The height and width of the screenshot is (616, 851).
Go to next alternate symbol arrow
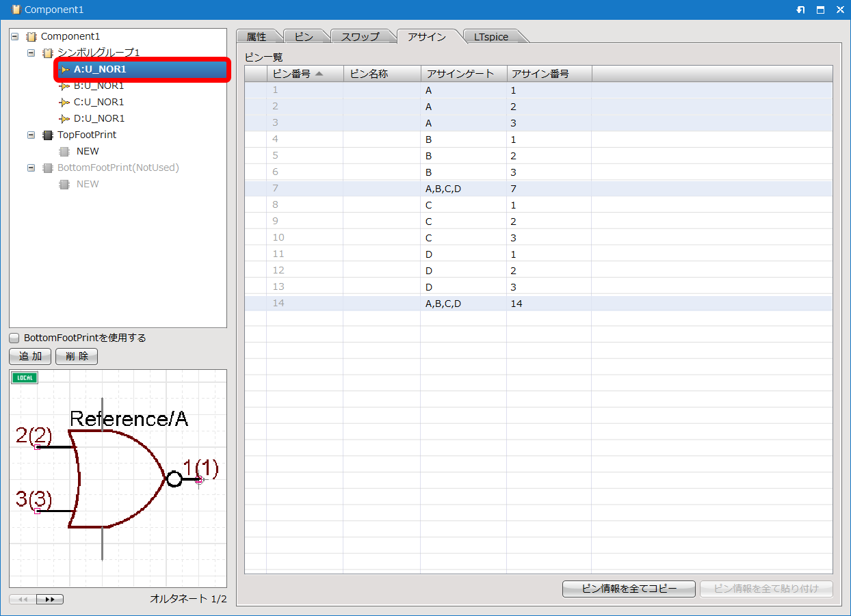click(50, 600)
